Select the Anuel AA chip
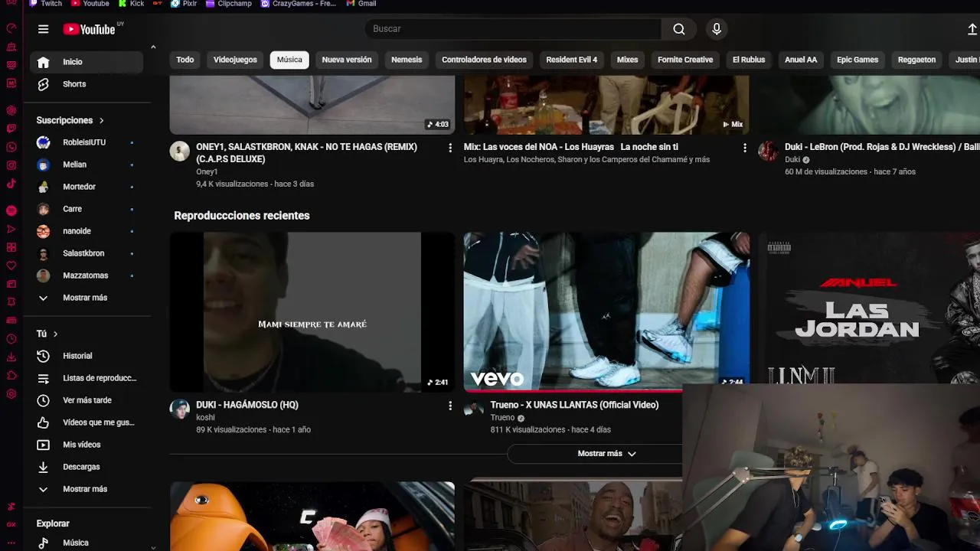This screenshot has height=551, width=980. tap(801, 60)
